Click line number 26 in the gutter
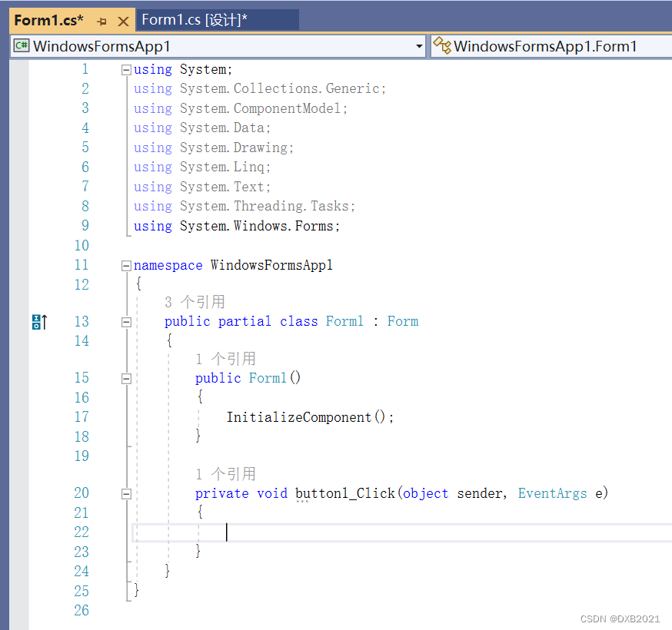The image size is (672, 630). [x=82, y=610]
